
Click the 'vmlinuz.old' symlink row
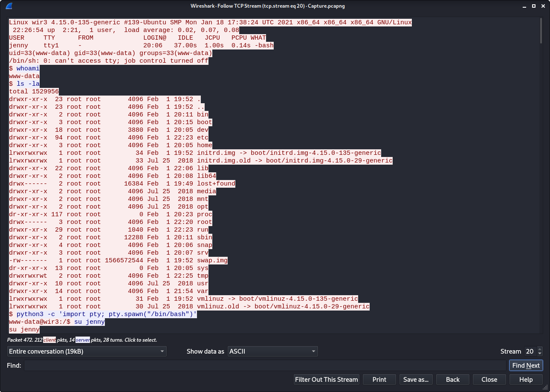pyautogui.click(x=189, y=306)
